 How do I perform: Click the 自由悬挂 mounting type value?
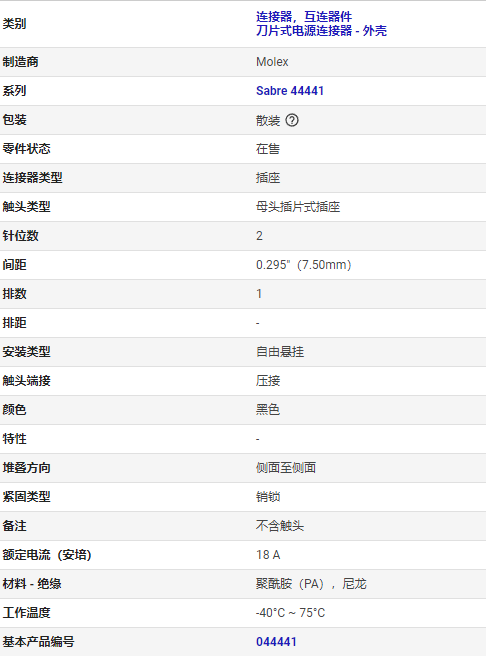coord(280,352)
